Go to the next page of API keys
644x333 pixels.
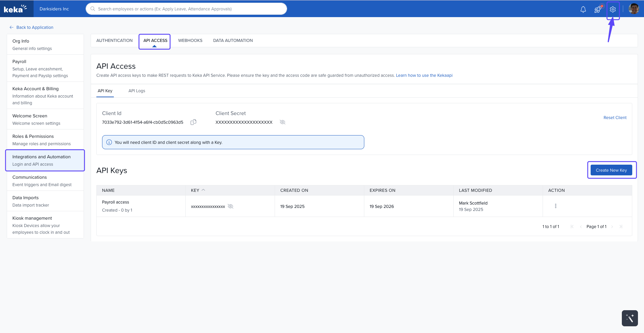[x=612, y=227]
